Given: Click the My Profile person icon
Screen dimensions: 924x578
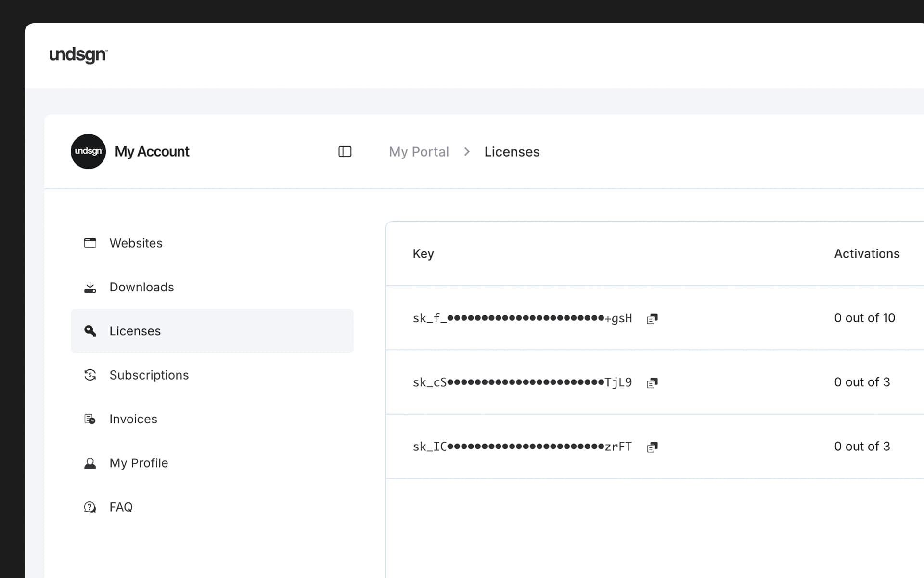Looking at the screenshot, I should [x=90, y=463].
